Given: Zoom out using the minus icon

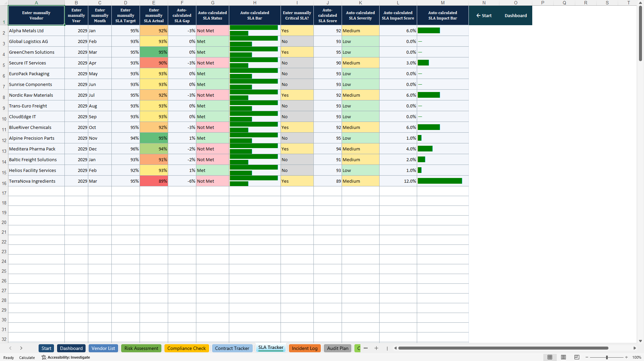Looking at the screenshot, I should [x=587, y=357].
